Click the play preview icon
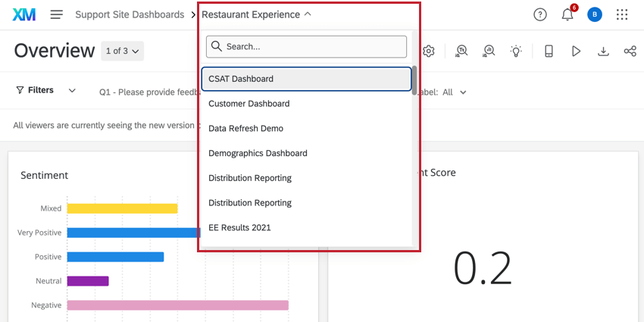 pyautogui.click(x=576, y=52)
